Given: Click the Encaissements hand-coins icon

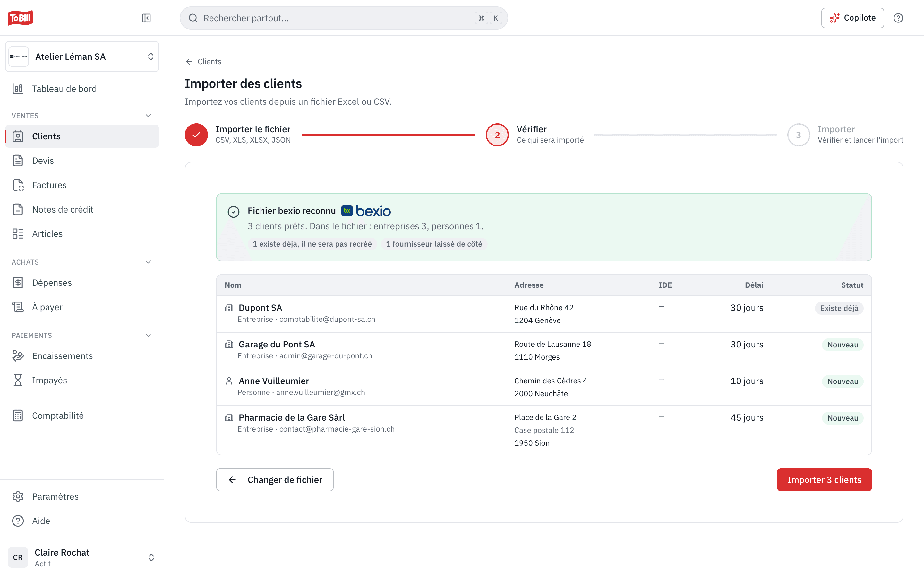Looking at the screenshot, I should 18,356.
